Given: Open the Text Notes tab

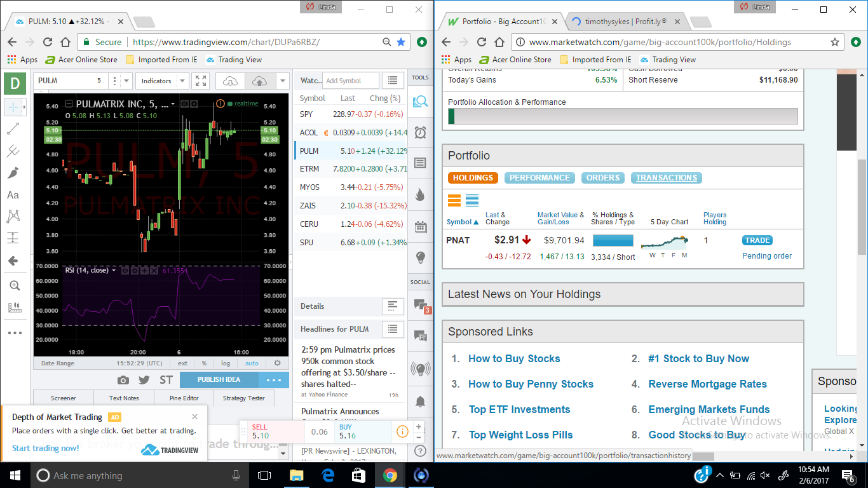Looking at the screenshot, I should coord(124,398).
